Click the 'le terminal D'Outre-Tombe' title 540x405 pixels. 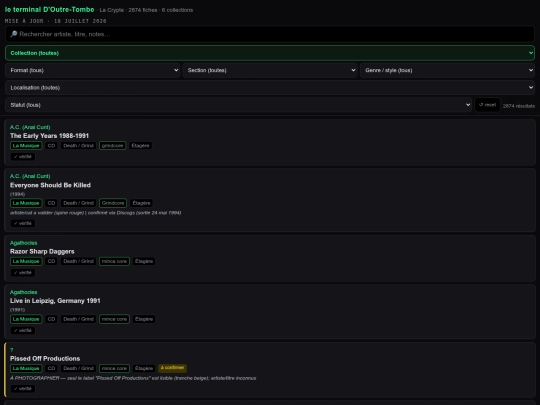click(49, 10)
